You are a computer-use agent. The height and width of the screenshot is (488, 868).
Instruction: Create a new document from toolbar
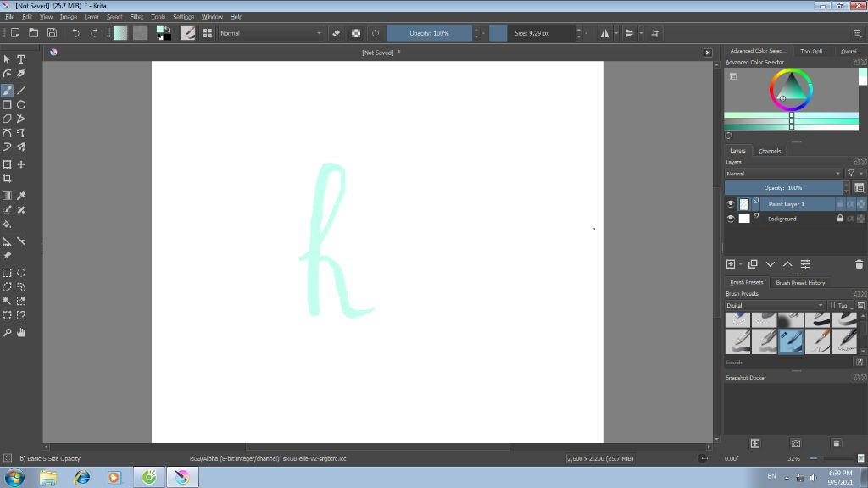15,33
